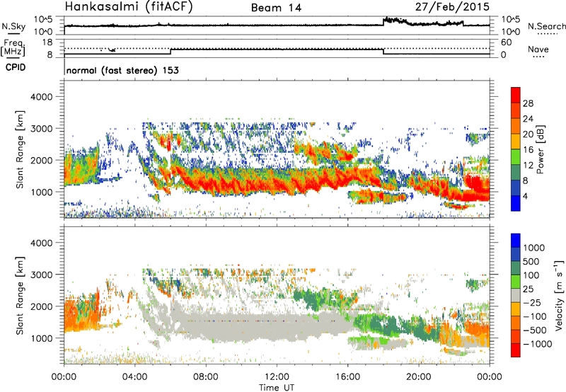Click the "N.Search" label
This screenshot has width=566, height=392.
pos(546,26)
